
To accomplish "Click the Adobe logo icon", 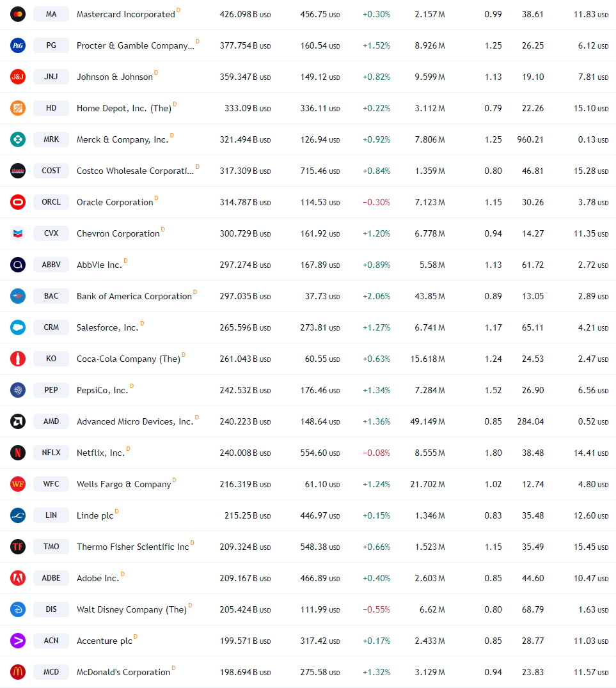I will click(18, 578).
